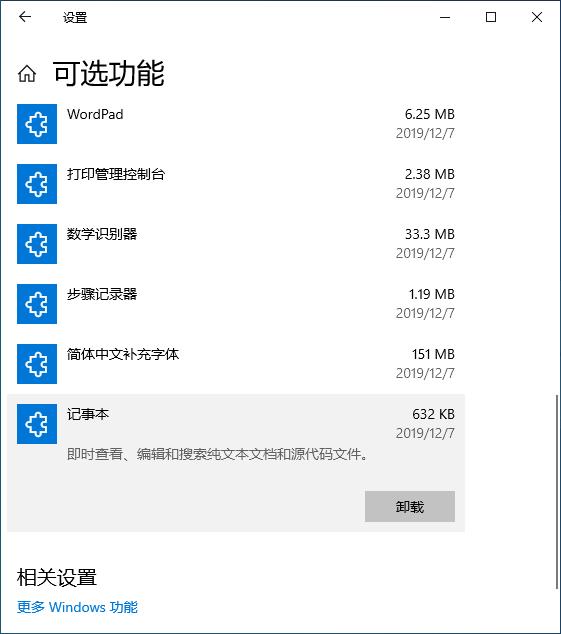Click the 2.38 MB size value
561x634 pixels.
click(x=430, y=174)
